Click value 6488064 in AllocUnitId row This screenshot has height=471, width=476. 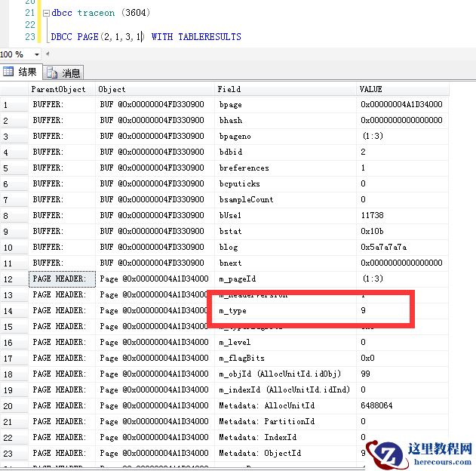click(402, 406)
